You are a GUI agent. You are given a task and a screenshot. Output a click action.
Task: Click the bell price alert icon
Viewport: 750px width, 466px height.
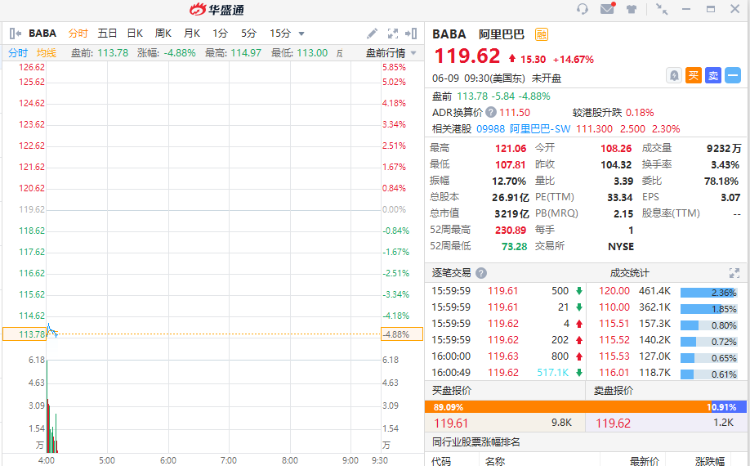[675, 75]
